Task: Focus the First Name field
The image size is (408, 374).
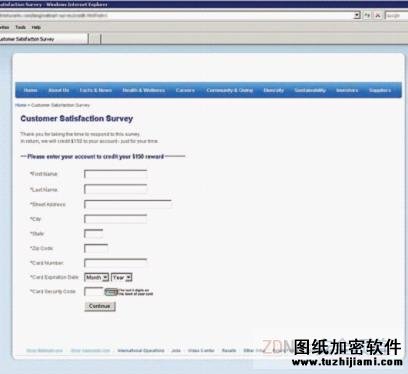Action: 115,174
